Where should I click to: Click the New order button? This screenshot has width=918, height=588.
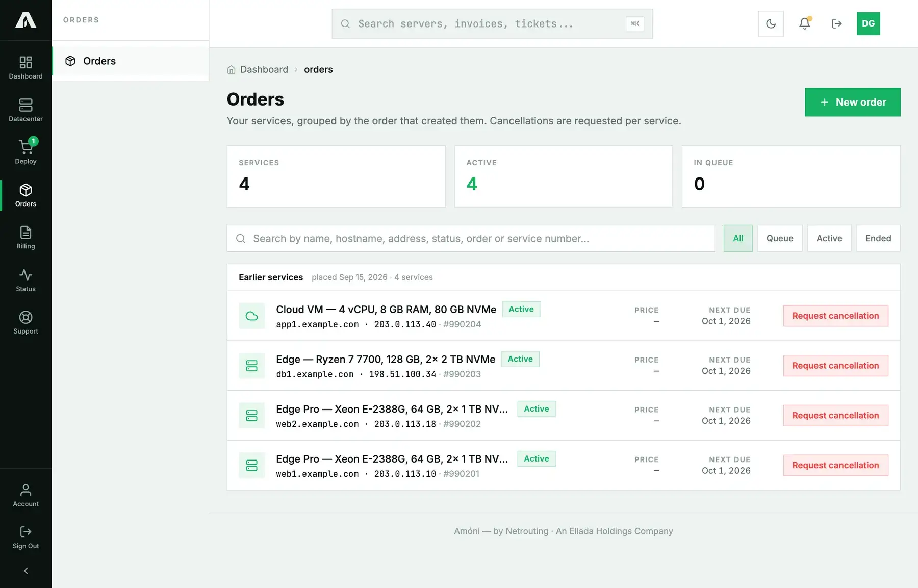click(x=852, y=102)
